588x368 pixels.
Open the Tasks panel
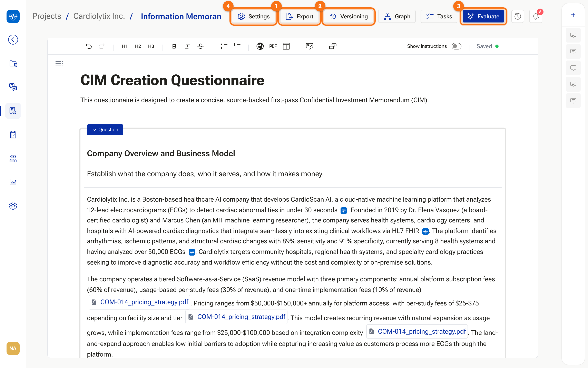click(439, 16)
